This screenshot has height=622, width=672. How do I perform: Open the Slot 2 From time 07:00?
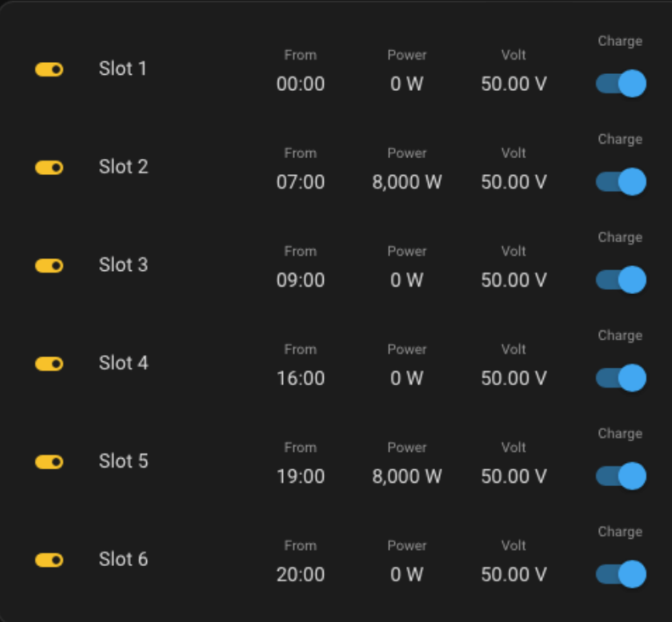301,182
